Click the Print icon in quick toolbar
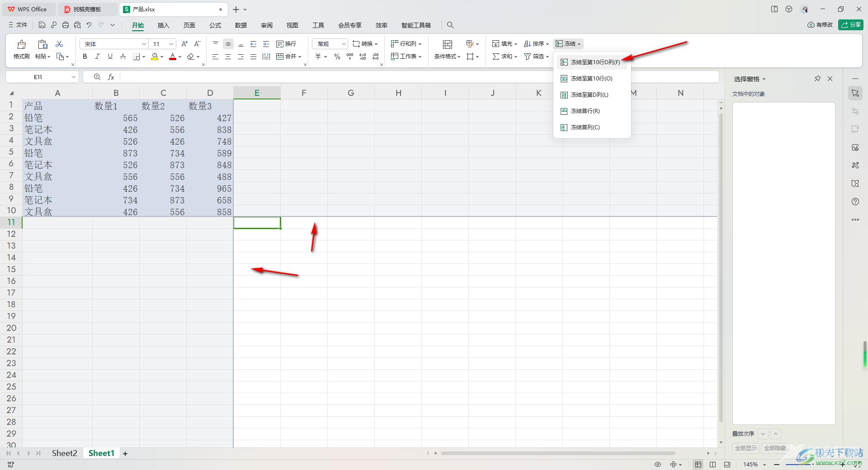The height and width of the screenshot is (470, 868). click(x=66, y=25)
